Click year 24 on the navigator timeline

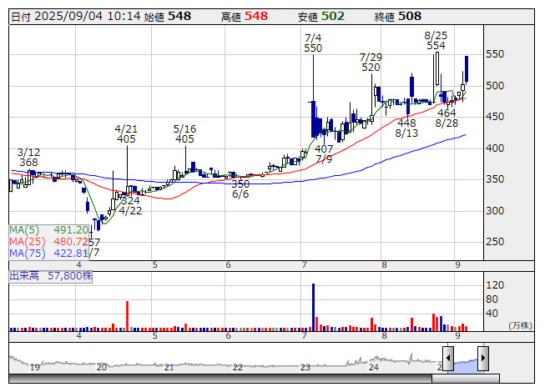point(373,367)
